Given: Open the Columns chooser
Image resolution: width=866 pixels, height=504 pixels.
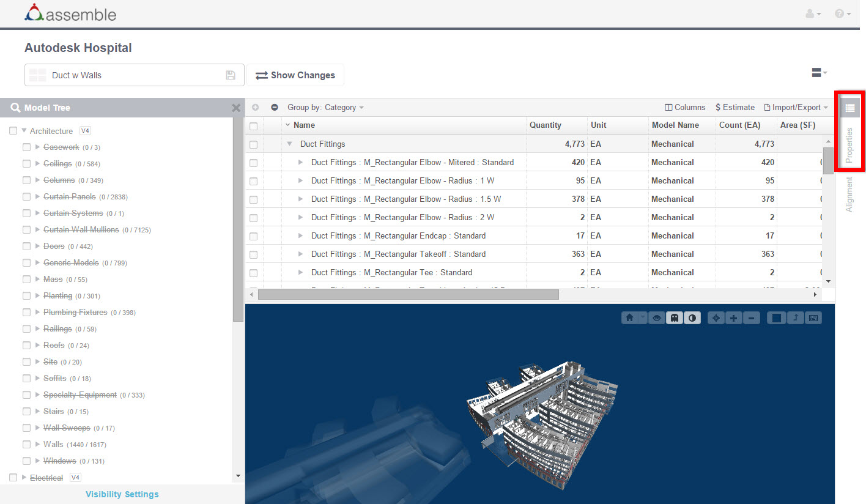Looking at the screenshot, I should 685,107.
